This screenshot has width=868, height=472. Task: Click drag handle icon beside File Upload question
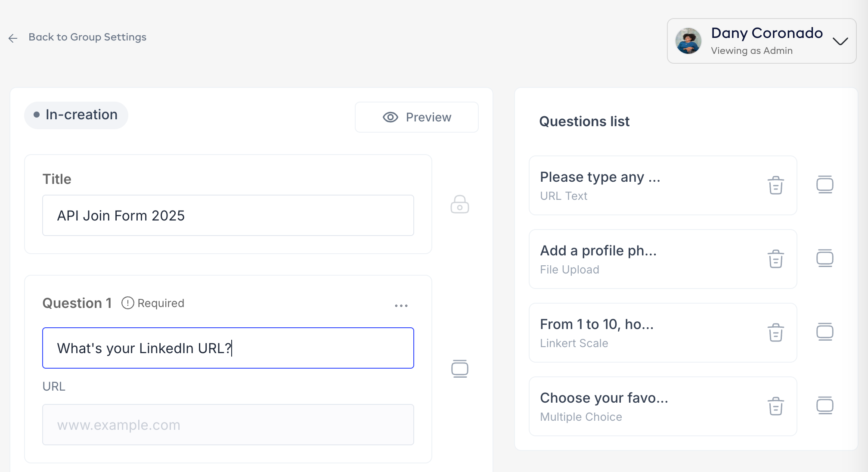(x=825, y=258)
